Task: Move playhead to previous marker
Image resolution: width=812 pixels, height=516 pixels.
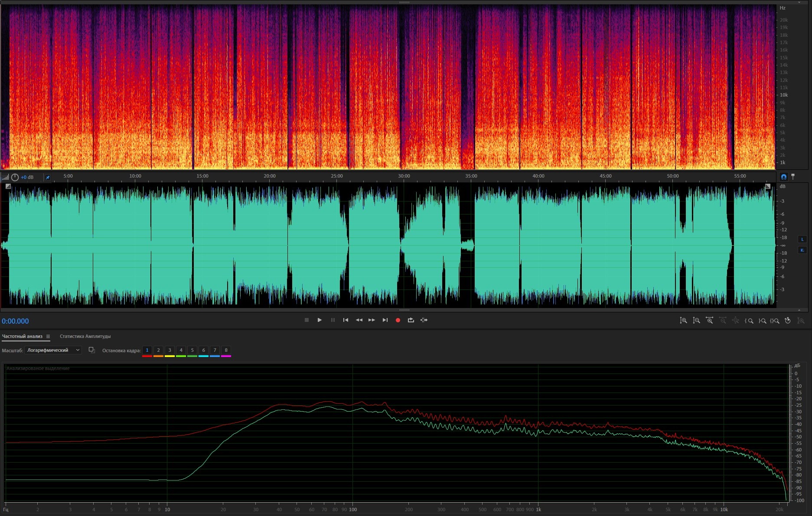Action: (346, 320)
